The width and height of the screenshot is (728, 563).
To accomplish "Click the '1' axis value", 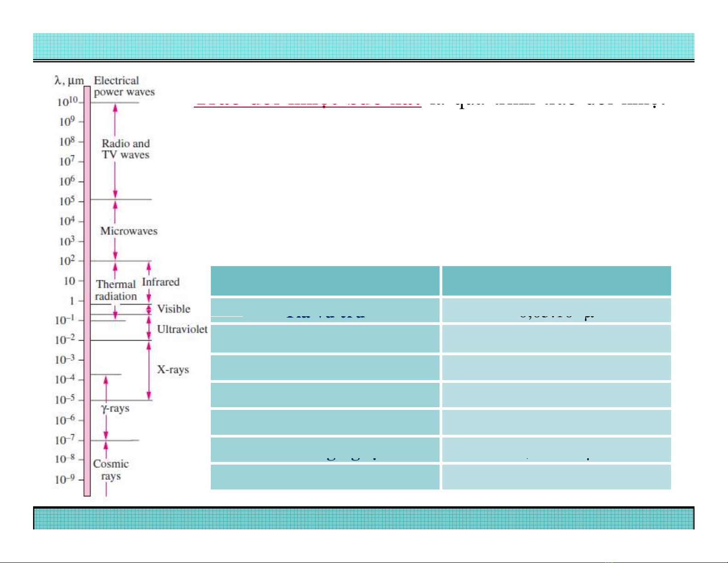I will (x=72, y=301).
